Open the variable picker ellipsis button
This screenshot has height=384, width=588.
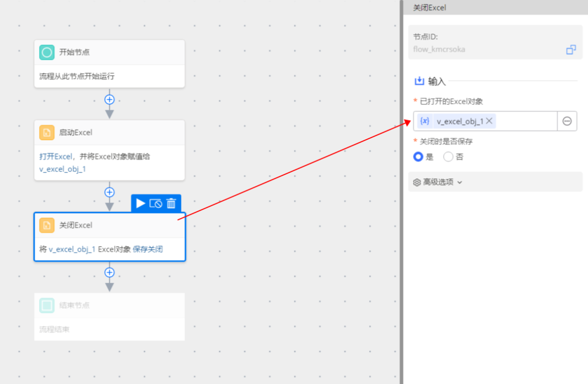point(567,121)
